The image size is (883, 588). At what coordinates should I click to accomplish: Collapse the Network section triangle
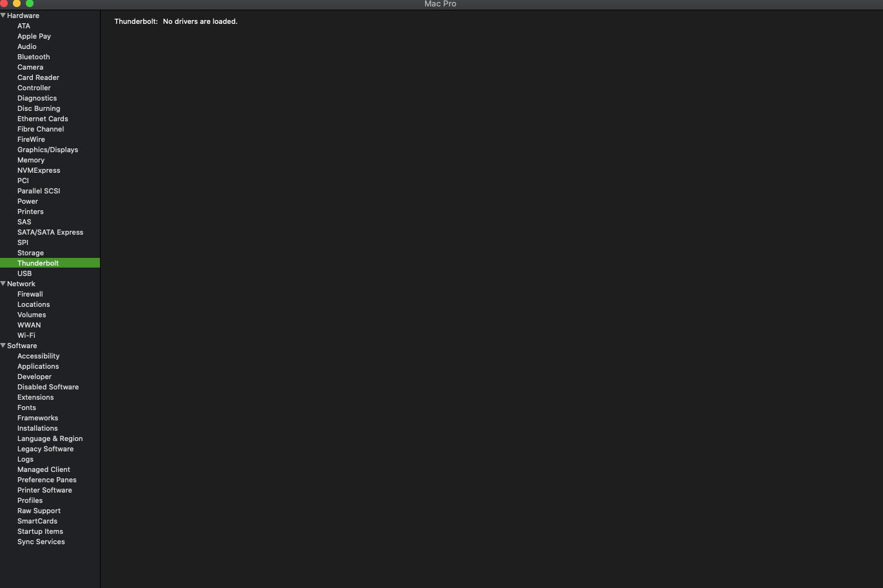(3, 284)
